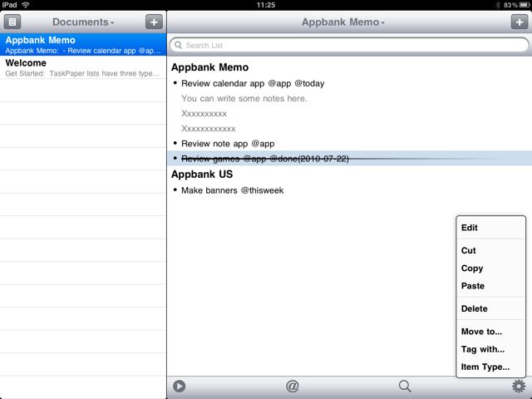Select the task 'Make banners @thisweek'
The image size is (532, 399).
[x=233, y=190]
